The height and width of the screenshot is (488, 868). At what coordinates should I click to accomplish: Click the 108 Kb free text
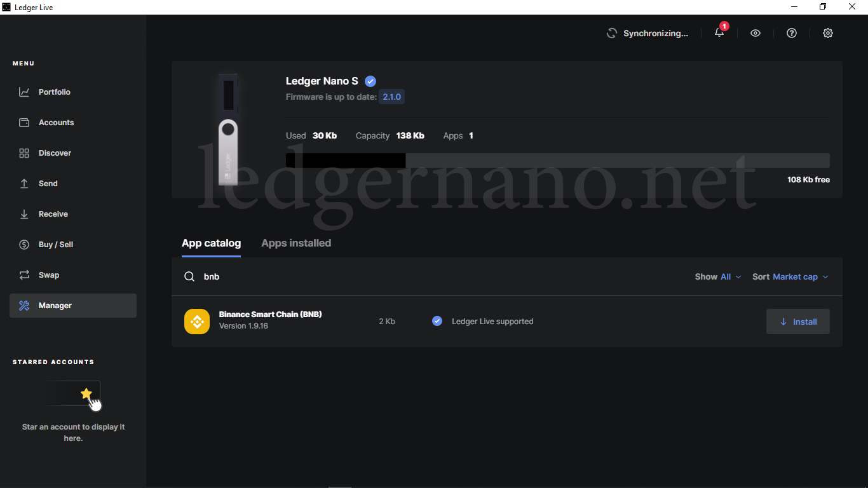[808, 180]
